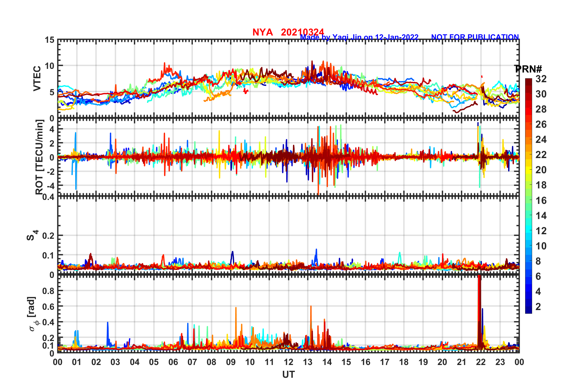Click the "6" label on the PRN colorbar
The image size is (577, 392).
(x=538, y=276)
